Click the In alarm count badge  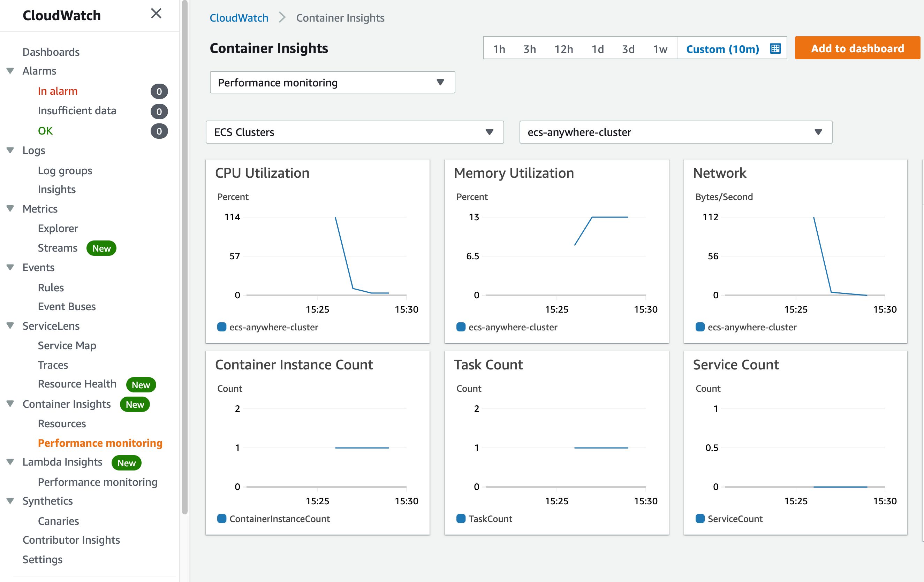pos(159,91)
